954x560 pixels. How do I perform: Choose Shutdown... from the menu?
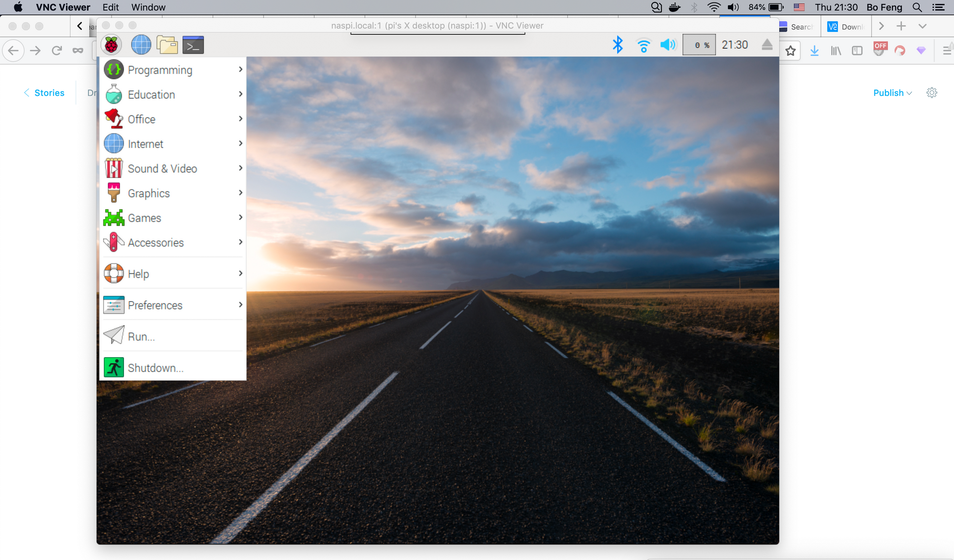156,368
